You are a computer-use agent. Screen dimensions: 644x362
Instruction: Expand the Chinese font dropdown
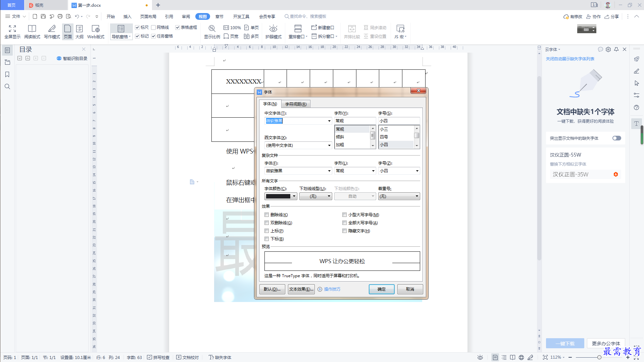pos(329,121)
